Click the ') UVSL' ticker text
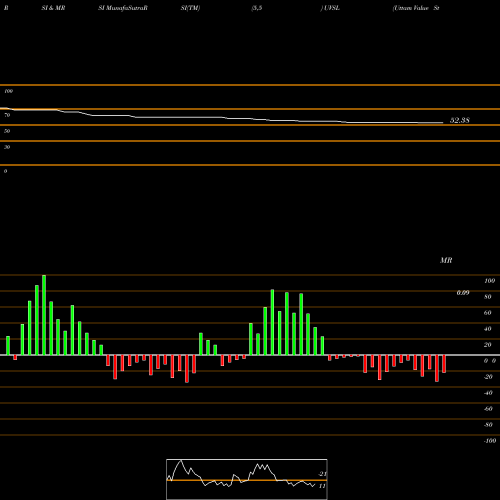This screenshot has width=500, height=500. 330,8
